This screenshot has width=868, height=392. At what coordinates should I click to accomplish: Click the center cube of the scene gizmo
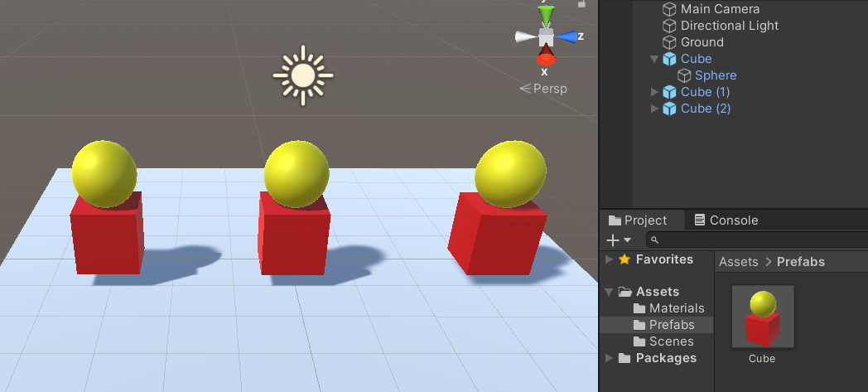pyautogui.click(x=546, y=37)
